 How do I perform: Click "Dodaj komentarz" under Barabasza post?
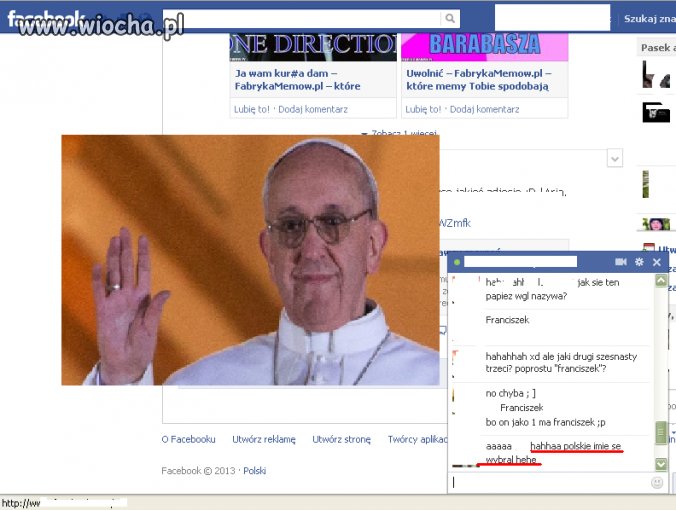click(x=484, y=109)
